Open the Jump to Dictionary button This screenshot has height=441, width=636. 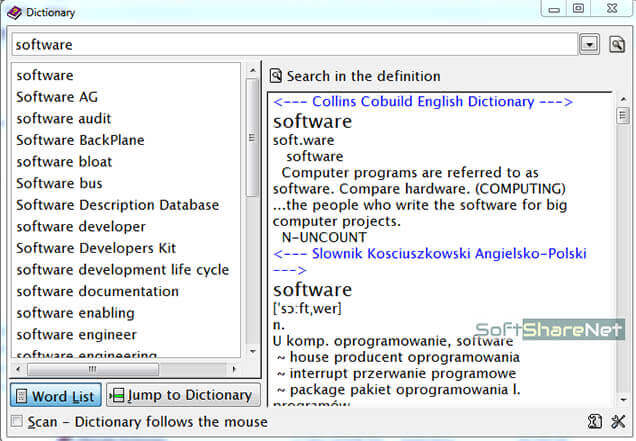pyautogui.click(x=183, y=395)
